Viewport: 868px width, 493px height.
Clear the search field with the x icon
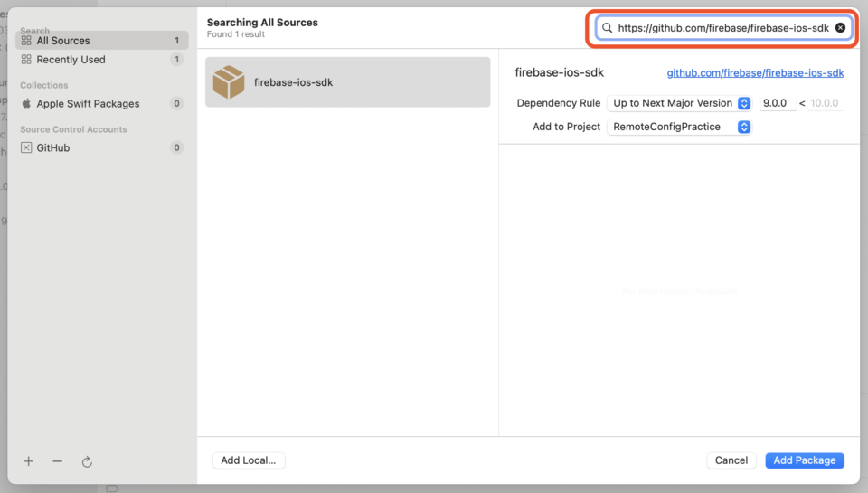pyautogui.click(x=840, y=28)
